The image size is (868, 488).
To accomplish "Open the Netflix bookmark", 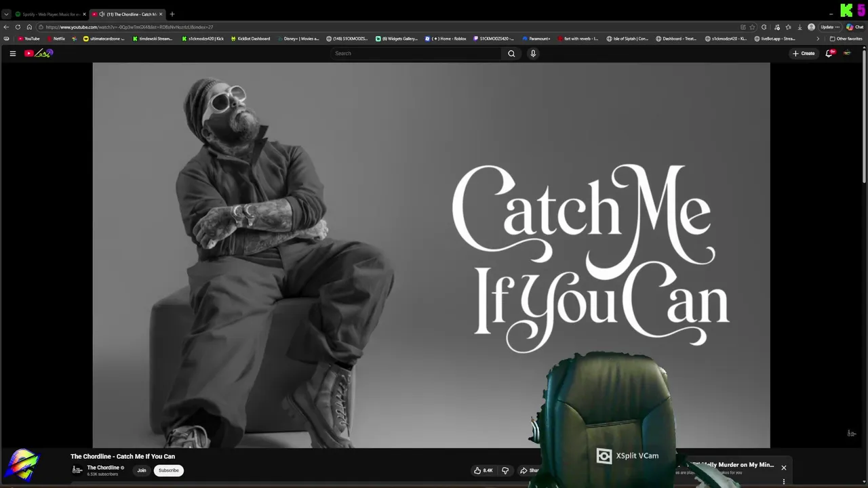I will click(x=56, y=39).
